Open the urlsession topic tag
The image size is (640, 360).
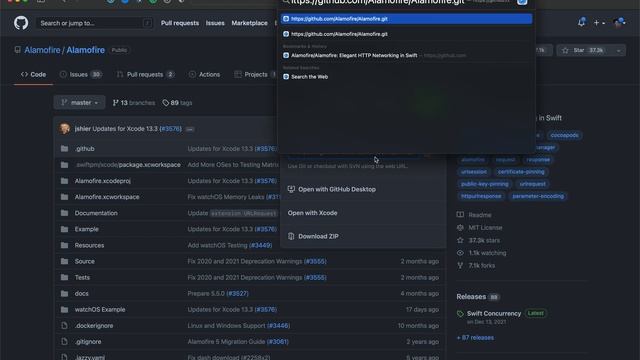[474, 172]
